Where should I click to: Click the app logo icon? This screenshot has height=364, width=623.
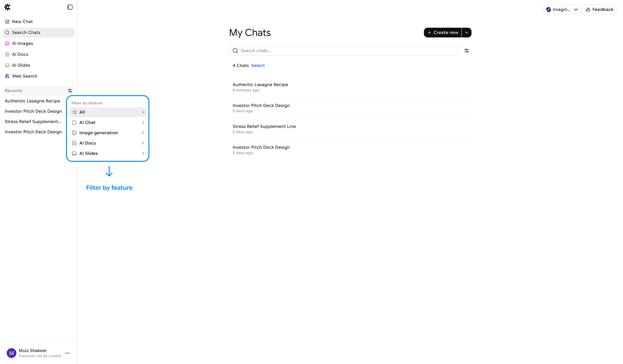[x=8, y=7]
